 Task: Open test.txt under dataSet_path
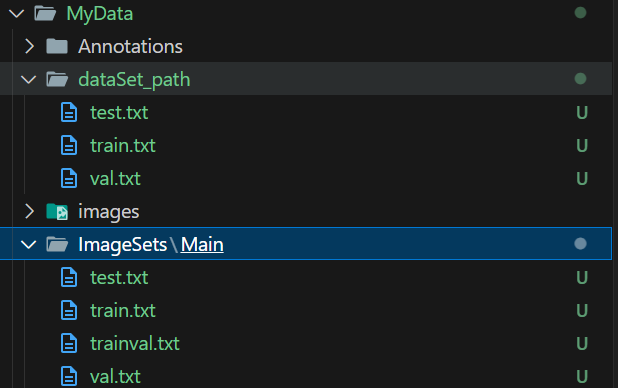point(119,113)
